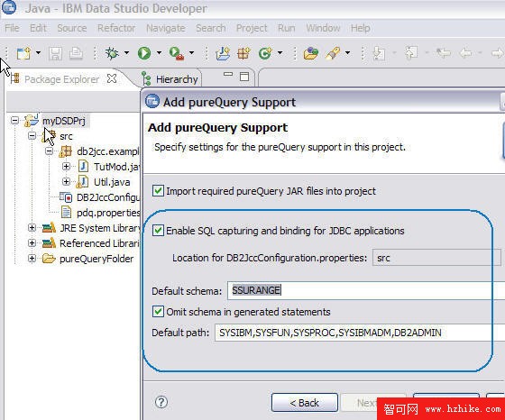Image resolution: width=505 pixels, height=420 pixels.
Task: Expand the Referenced Libraries node
Action: click(x=32, y=243)
